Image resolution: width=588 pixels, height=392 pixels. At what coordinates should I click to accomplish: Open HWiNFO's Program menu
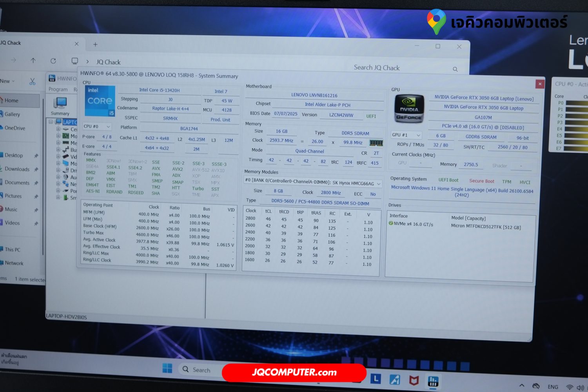pyautogui.click(x=58, y=89)
